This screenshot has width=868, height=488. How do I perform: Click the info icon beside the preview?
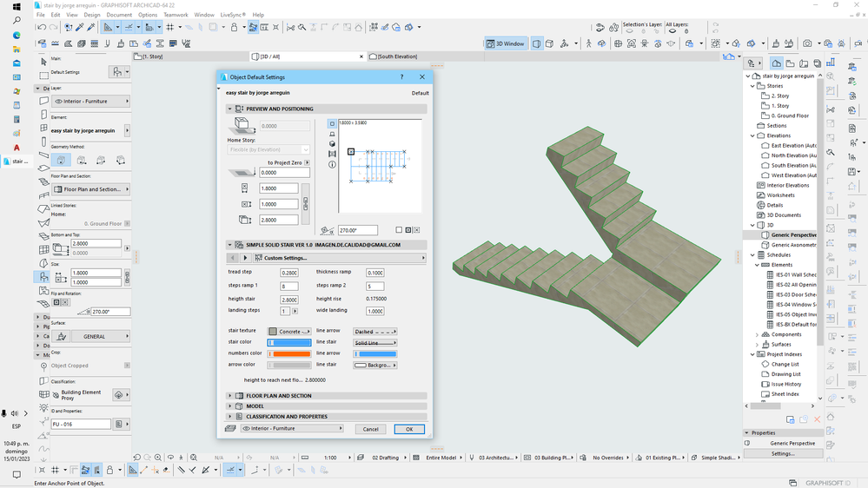point(333,164)
